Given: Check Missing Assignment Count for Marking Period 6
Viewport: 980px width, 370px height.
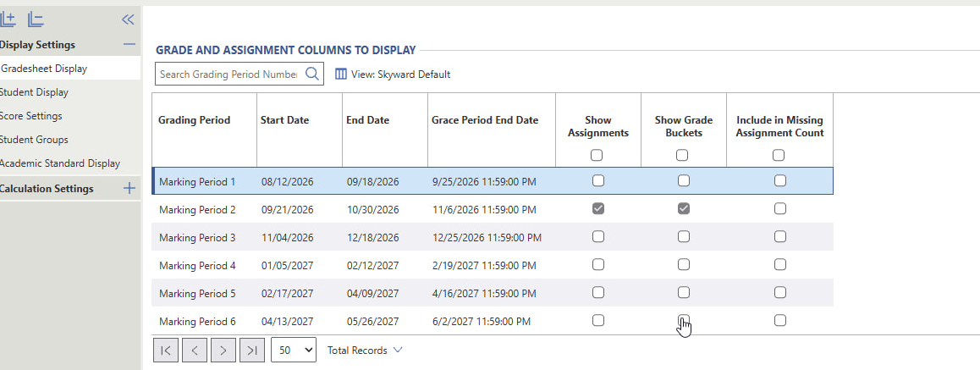Looking at the screenshot, I should point(780,320).
